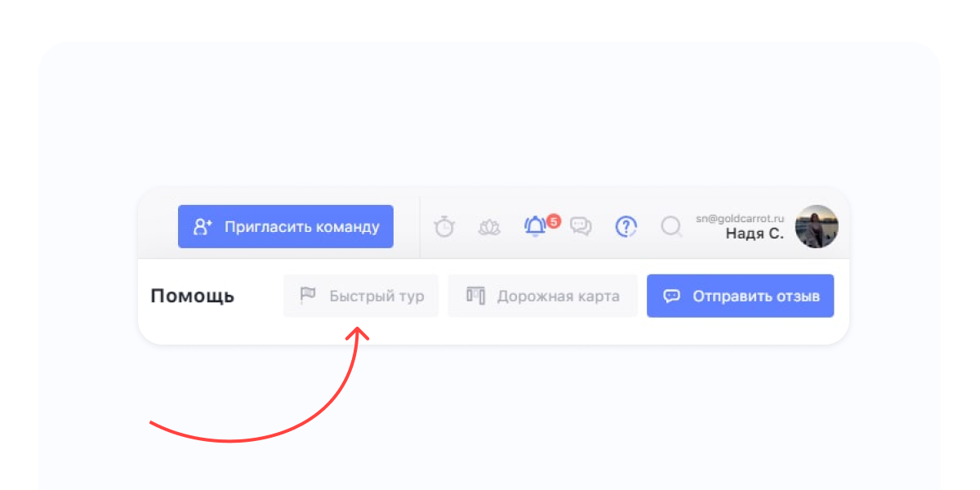
Task: Click the email sn@goldcarrot.ru
Action: tap(740, 218)
